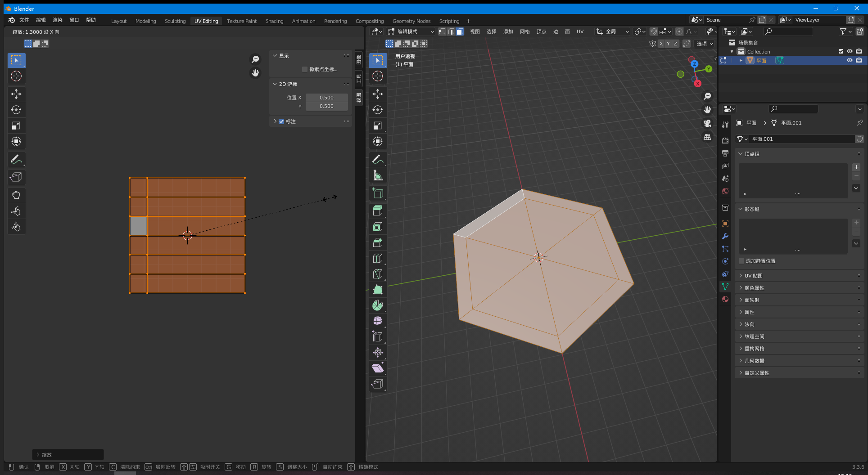Set 2D cursor position X field
The height and width of the screenshot is (475, 868).
[x=326, y=98]
